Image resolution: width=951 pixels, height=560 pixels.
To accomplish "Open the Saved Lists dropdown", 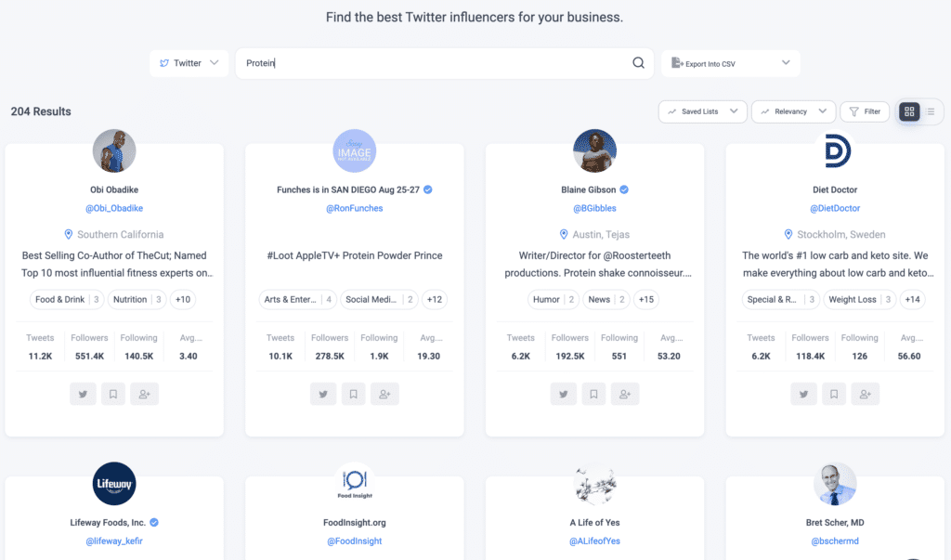I will (703, 111).
